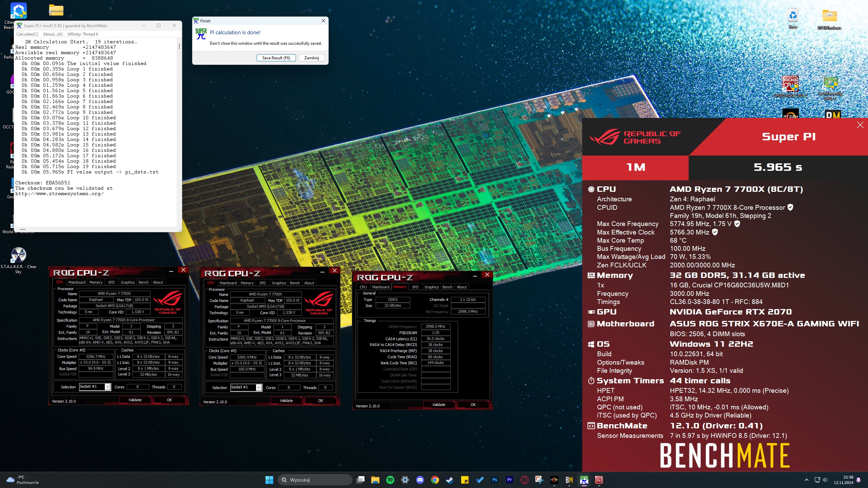Viewport: 868px width, 488px height.
Task: Open the Opera browser taskbar icon
Action: [x=524, y=480]
